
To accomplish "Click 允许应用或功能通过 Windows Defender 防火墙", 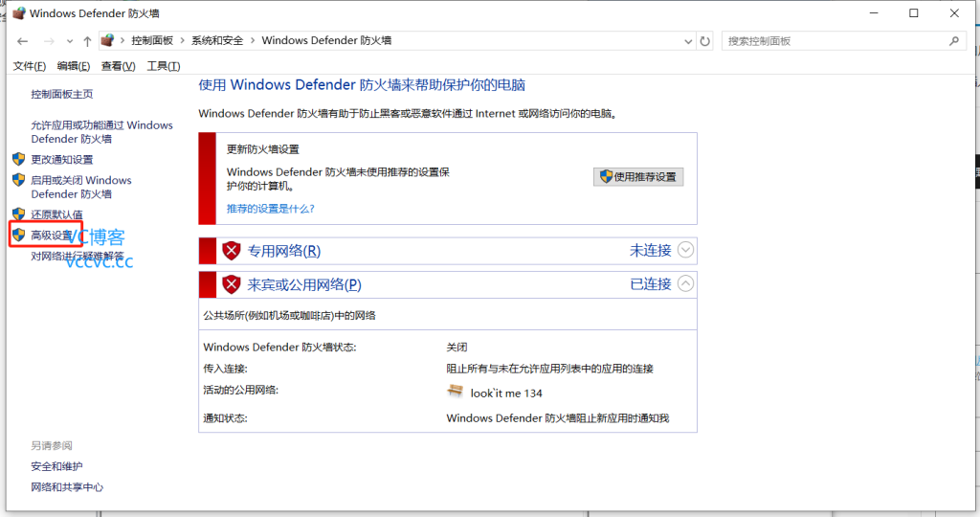I will click(x=101, y=132).
